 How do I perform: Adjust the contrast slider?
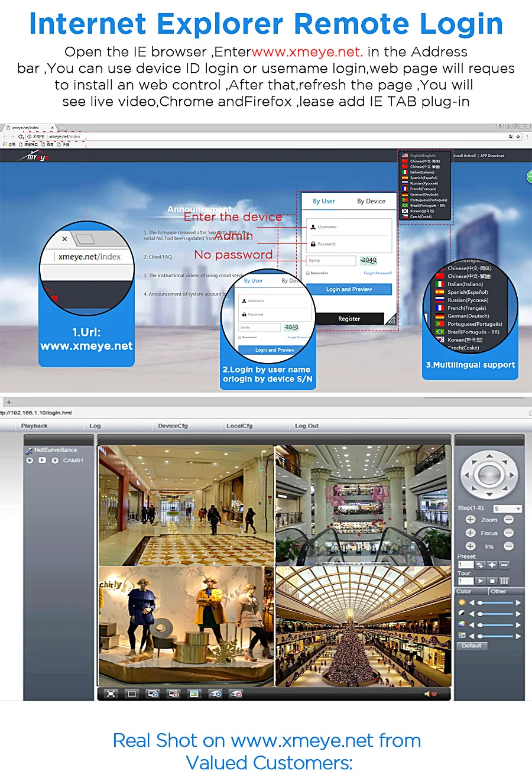click(x=495, y=614)
